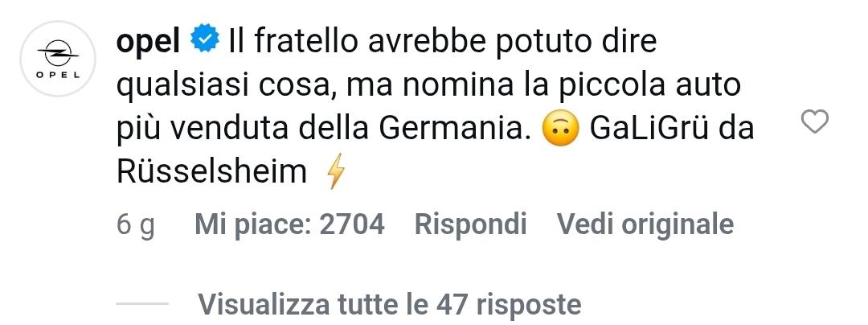
Task: Tap the lightning bolt emoji
Action: (335, 172)
